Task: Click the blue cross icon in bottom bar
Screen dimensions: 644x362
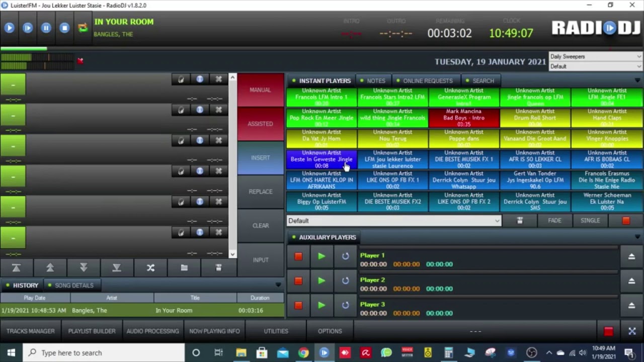Action: click(x=632, y=331)
